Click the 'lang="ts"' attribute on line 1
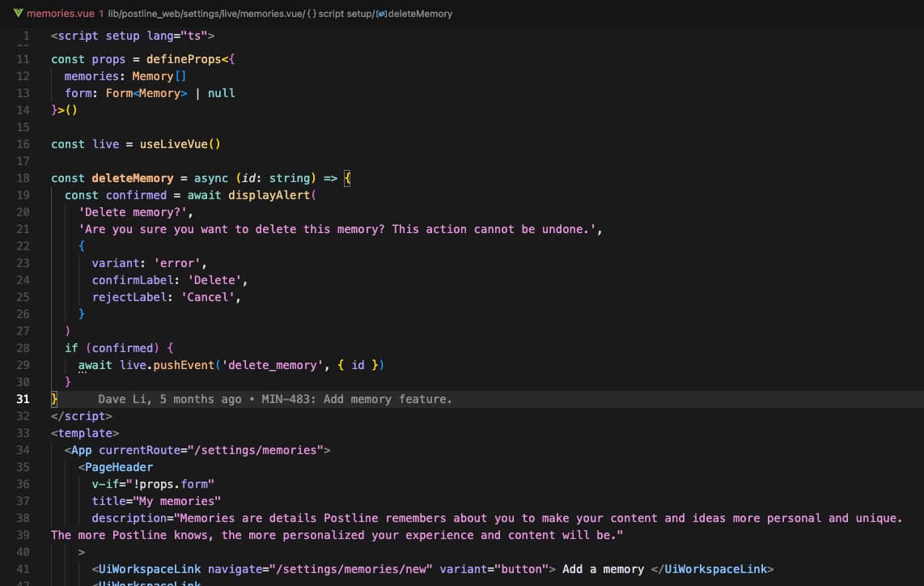Viewport: 924px width, 586px height. pos(176,36)
